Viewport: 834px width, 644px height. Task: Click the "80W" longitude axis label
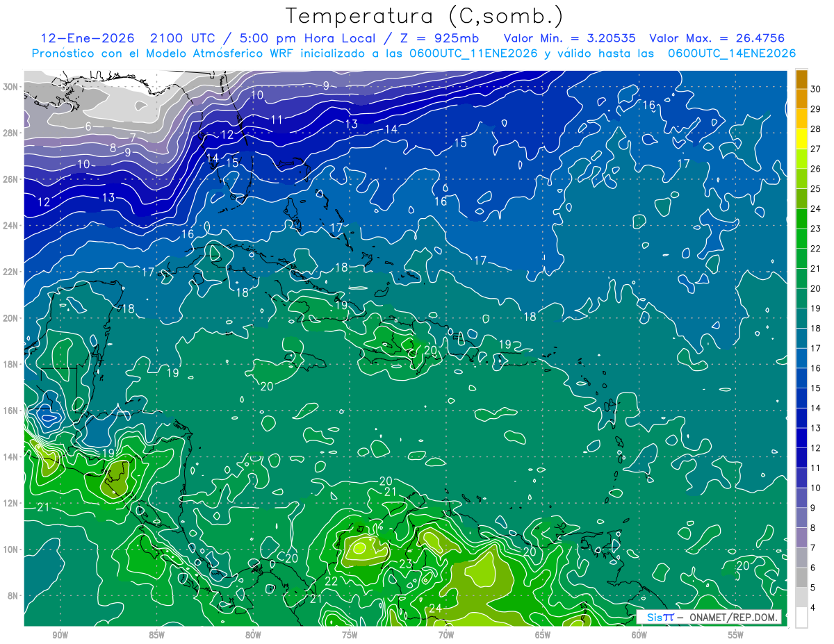(x=253, y=635)
